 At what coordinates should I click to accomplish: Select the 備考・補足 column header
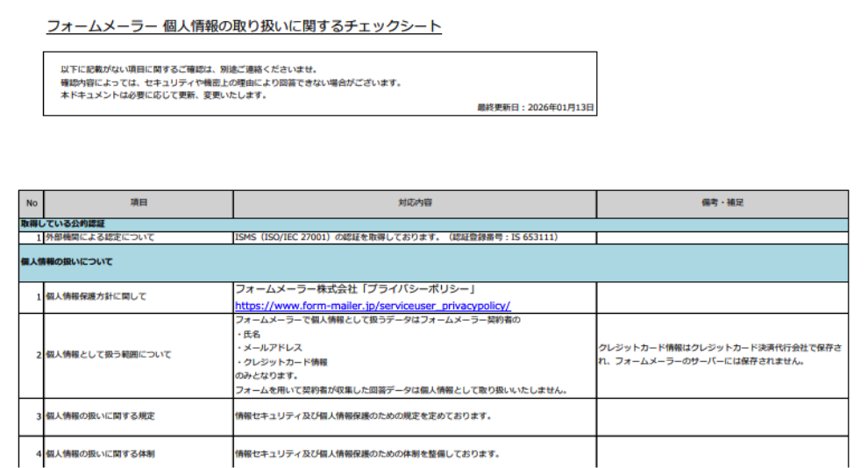pyautogui.click(x=722, y=203)
